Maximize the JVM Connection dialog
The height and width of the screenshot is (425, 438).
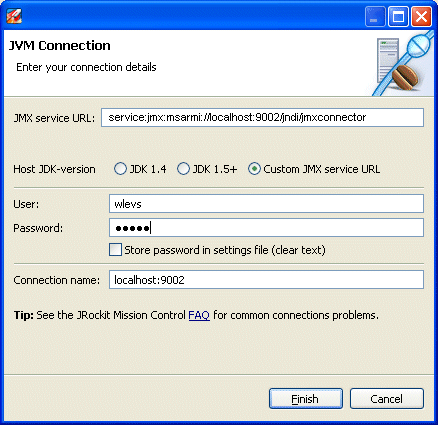coord(398,16)
